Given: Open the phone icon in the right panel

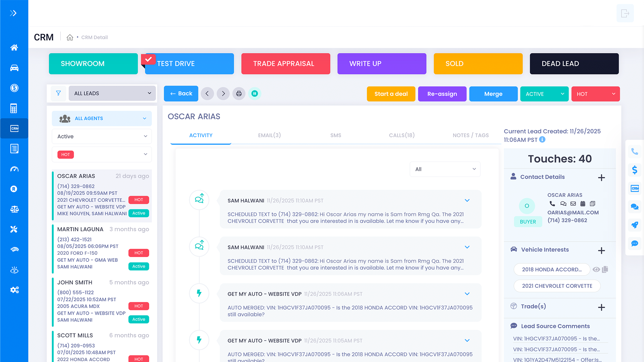Looking at the screenshot, I should (635, 151).
